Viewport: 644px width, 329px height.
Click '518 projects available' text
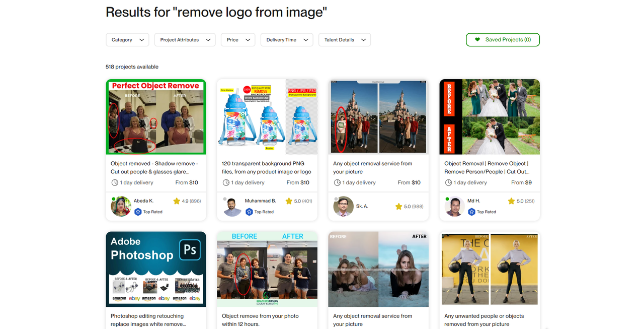(132, 67)
